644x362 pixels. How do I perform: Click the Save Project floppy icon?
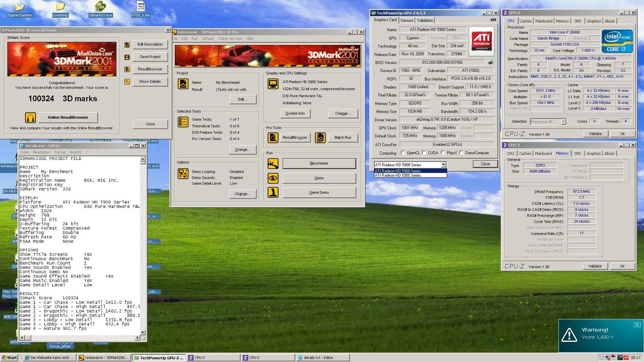(127, 57)
